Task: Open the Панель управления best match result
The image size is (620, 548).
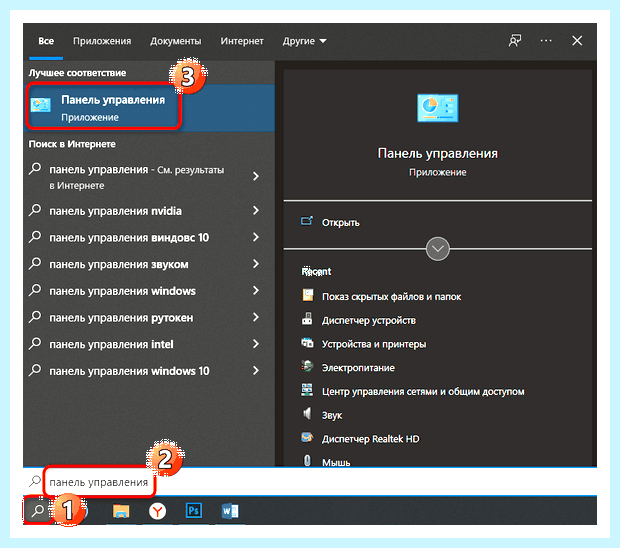Action: point(149,108)
